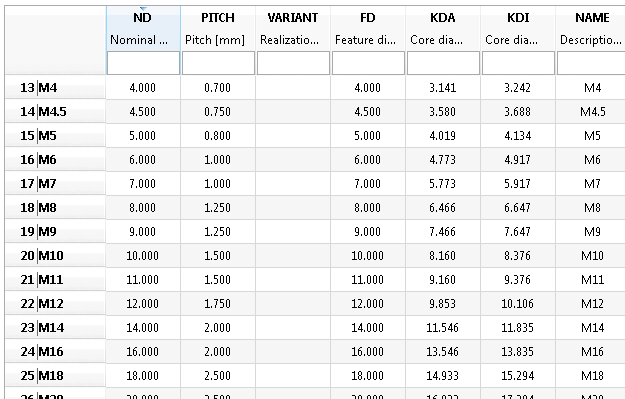
Task: Click pitch cell 0.700
Action: tap(218, 88)
